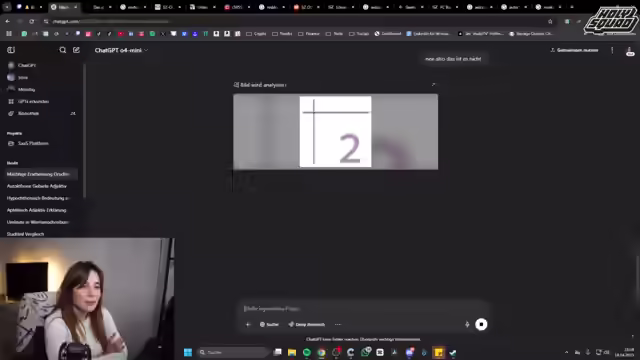
Task: Click the sidebar vertical scrollbar
Action: 84,131
